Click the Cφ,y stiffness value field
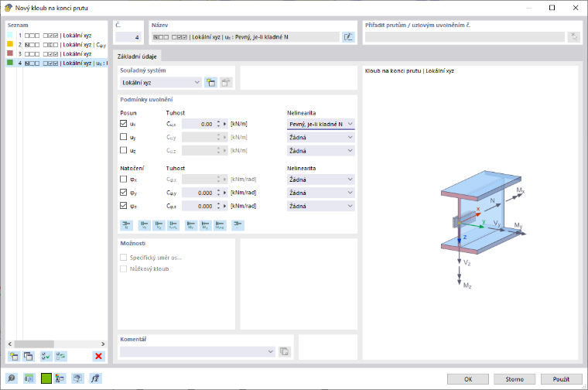 [x=198, y=193]
